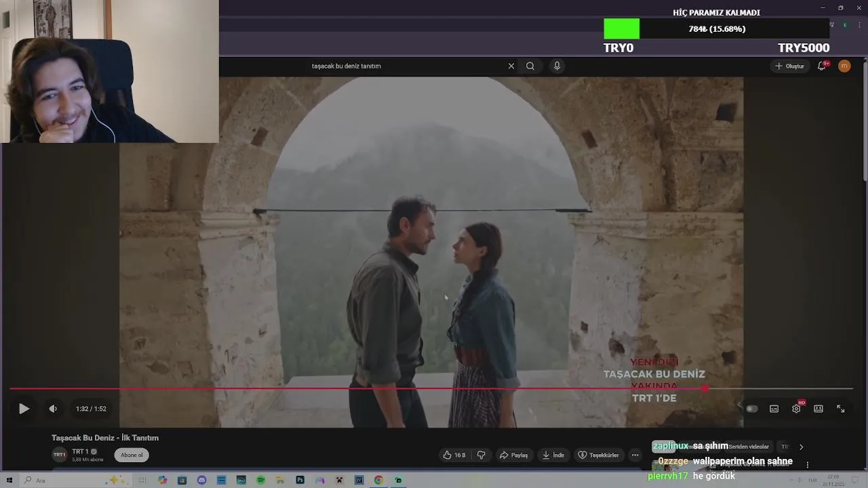The image size is (868, 488).
Task: Click the Teşekkürler thanks button
Action: (598, 455)
